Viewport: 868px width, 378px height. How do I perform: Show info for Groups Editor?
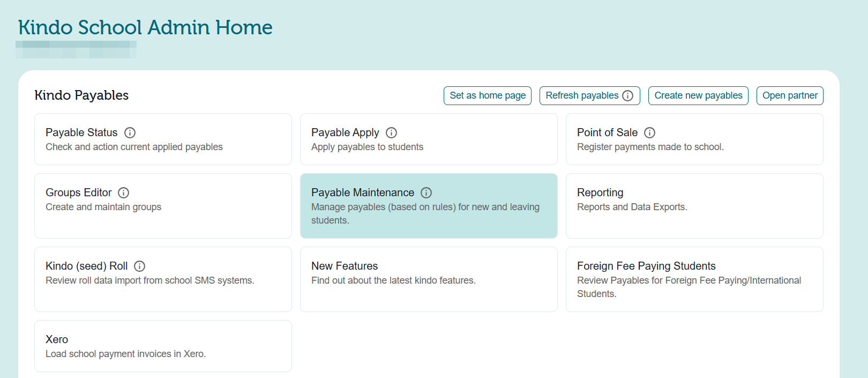[x=124, y=192]
